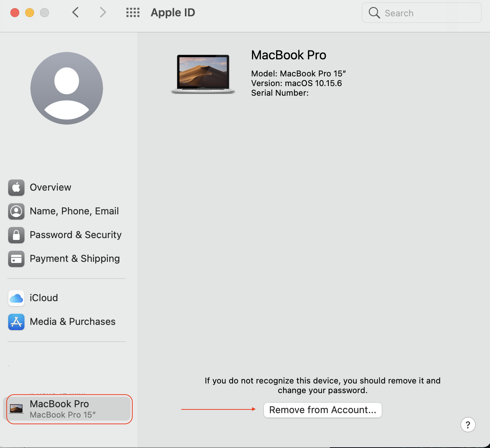The image size is (490, 448).
Task: Click the magnifying glass in the search bar
Action: 374,13
